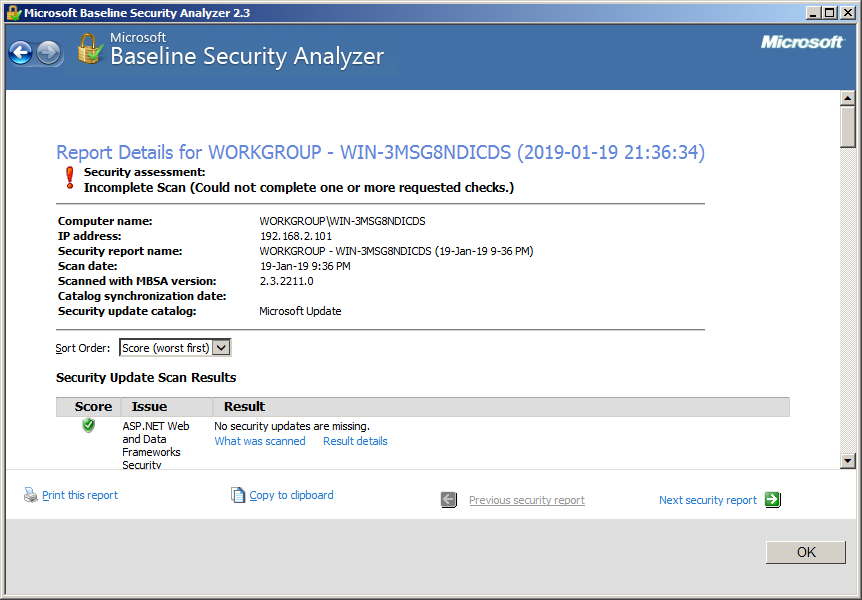This screenshot has width=862, height=600.
Task: Click the Security Update Scan Results heading
Action: click(x=146, y=377)
